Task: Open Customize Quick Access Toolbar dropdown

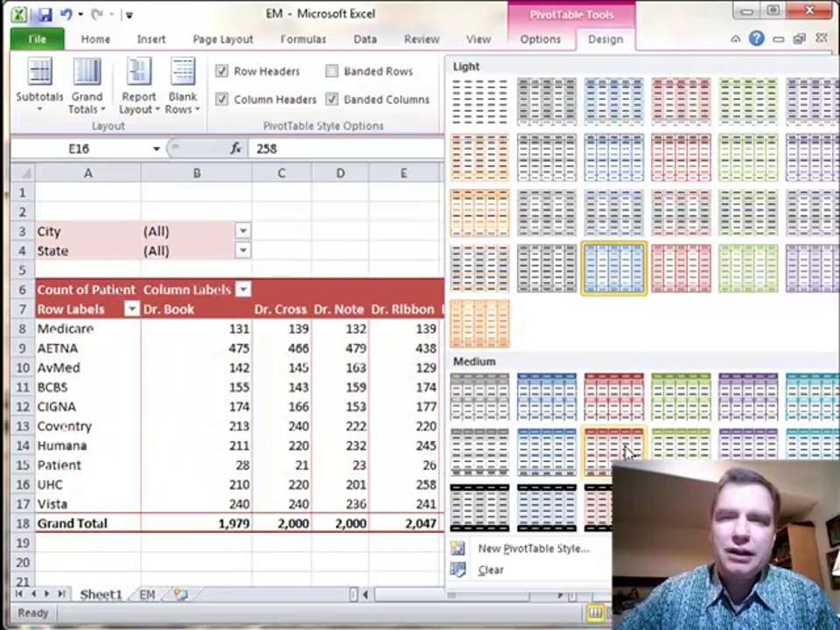Action: [x=129, y=15]
